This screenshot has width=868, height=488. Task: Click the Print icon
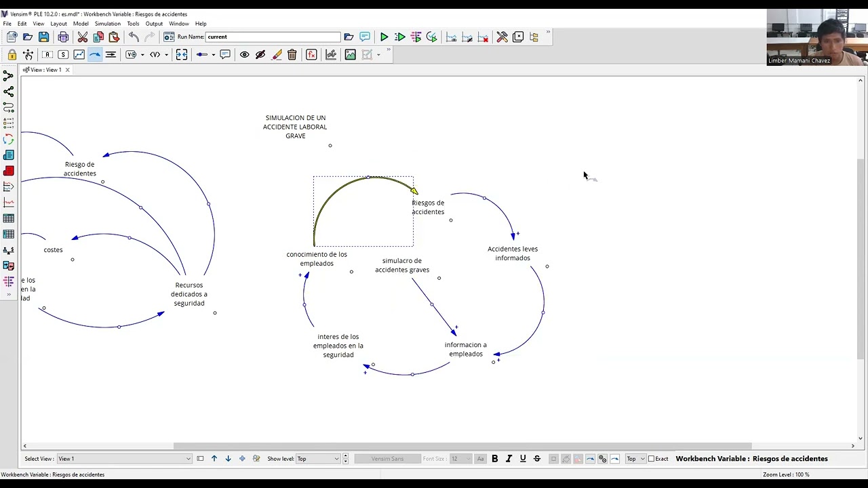(63, 37)
